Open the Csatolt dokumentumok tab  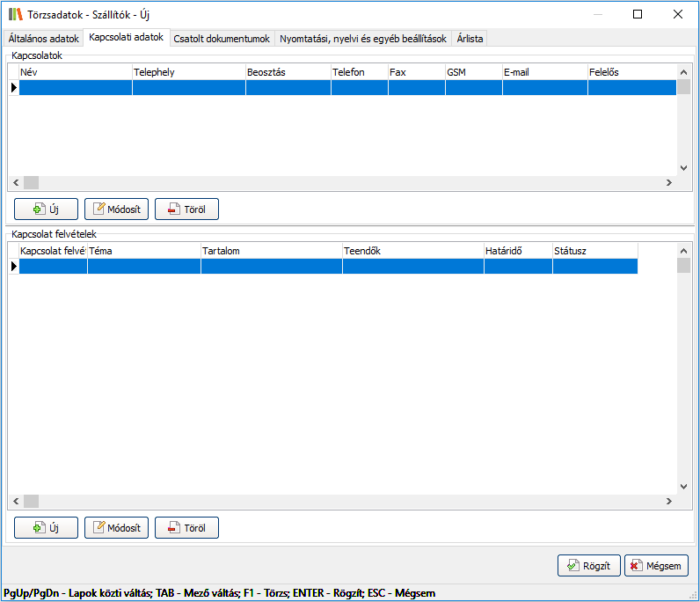click(222, 39)
